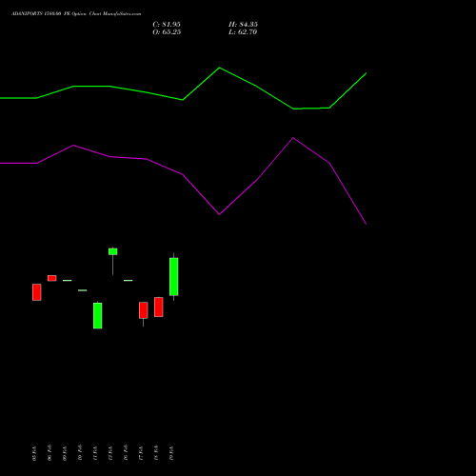Click the 09 Feb date axis label

pos(65,453)
